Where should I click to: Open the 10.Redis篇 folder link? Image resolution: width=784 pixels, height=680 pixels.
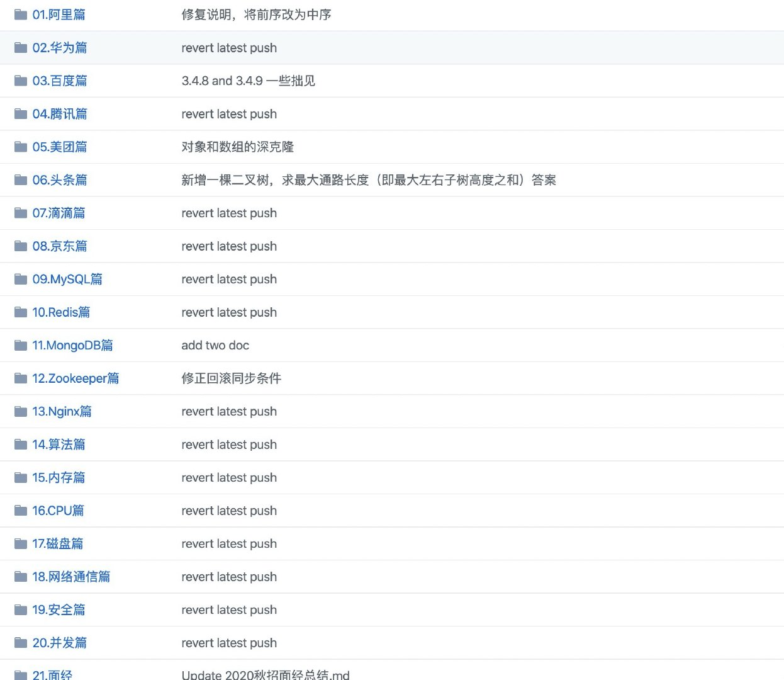[x=61, y=312]
